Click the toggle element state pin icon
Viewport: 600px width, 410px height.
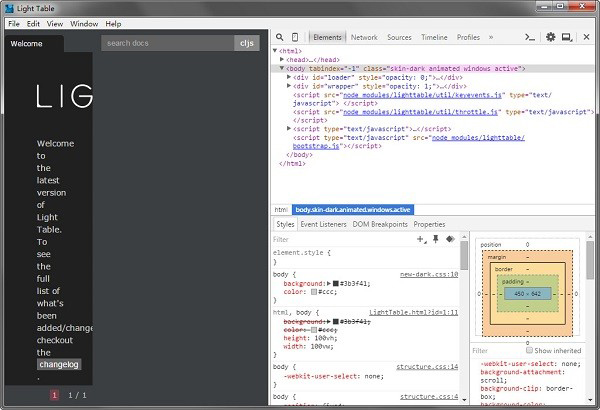[x=435, y=239]
